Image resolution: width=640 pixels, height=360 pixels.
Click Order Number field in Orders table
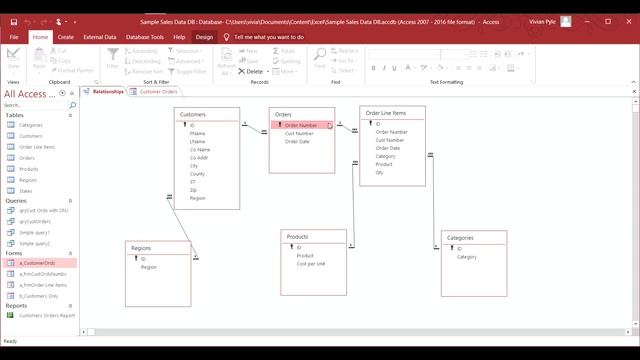pyautogui.click(x=302, y=125)
